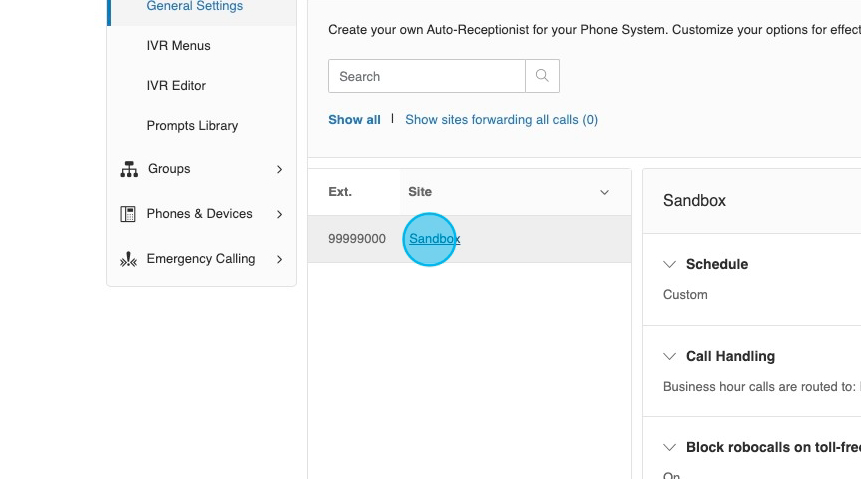Collapse the Block robocalls section chevron
Image resolution: width=861 pixels, height=479 pixels.
670,448
